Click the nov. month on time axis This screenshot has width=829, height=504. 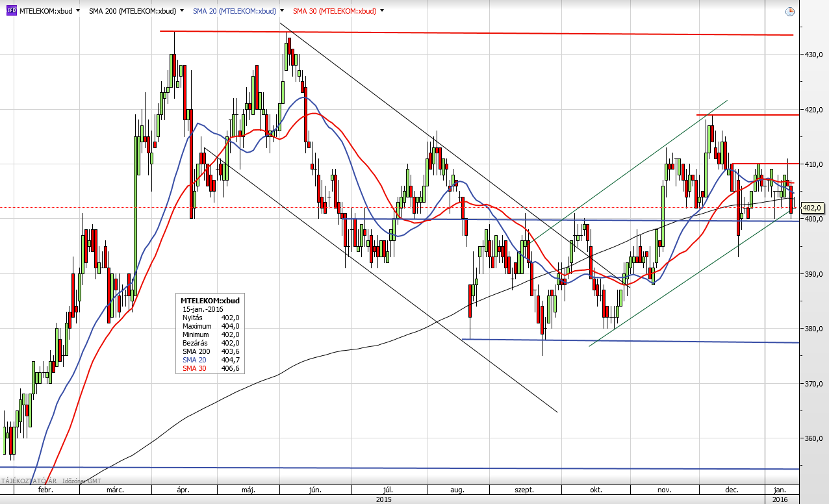pyautogui.click(x=664, y=490)
